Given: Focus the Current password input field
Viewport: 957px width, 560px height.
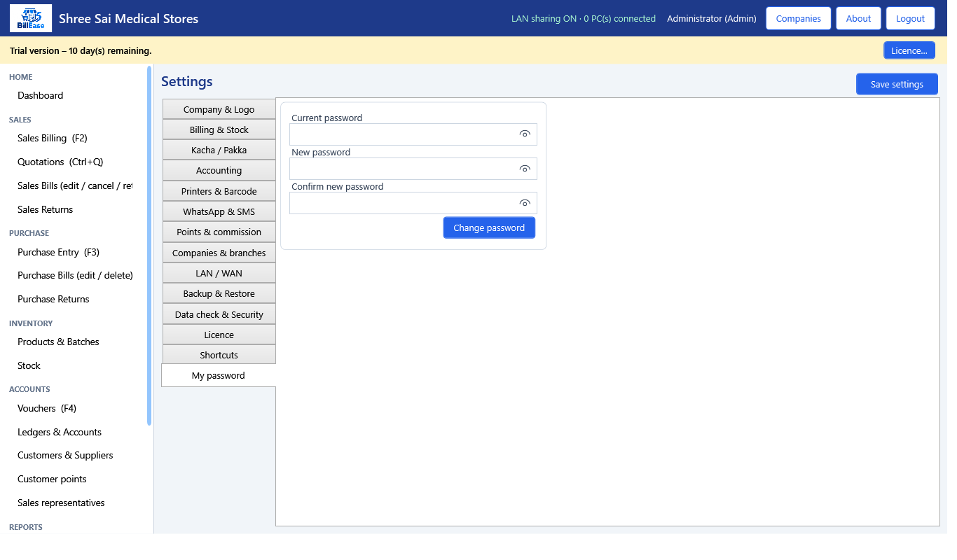Looking at the screenshot, I should [413, 134].
